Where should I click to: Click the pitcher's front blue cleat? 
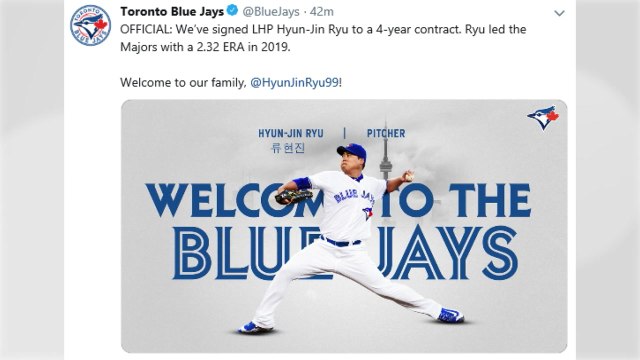[451, 316]
